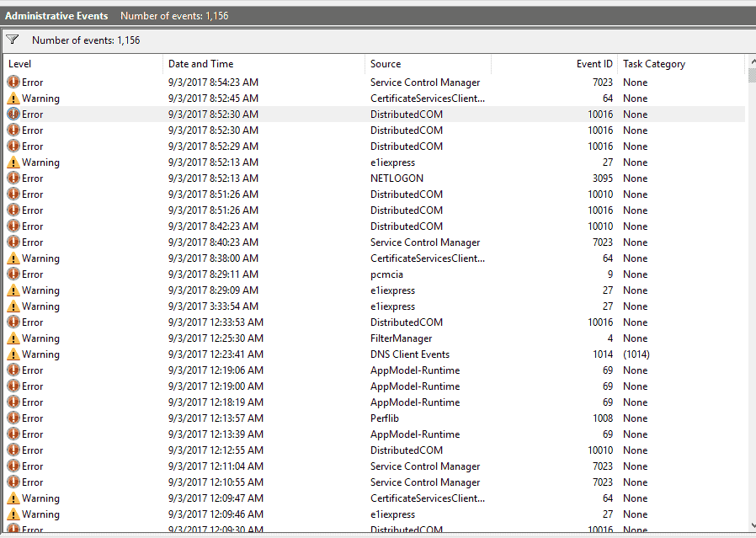The image size is (756, 538).
Task: Click the DNS Client Events source cell
Action: (410, 354)
